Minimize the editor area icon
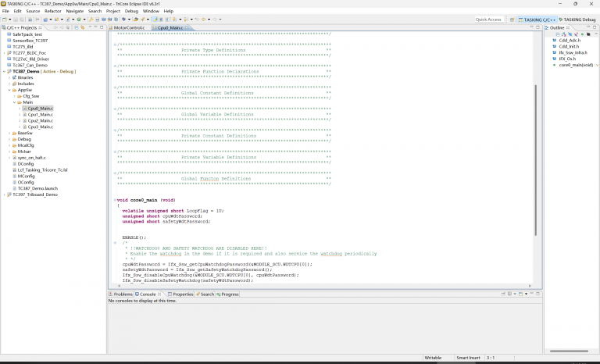Viewport: 600px width, 364px height. (531, 27)
